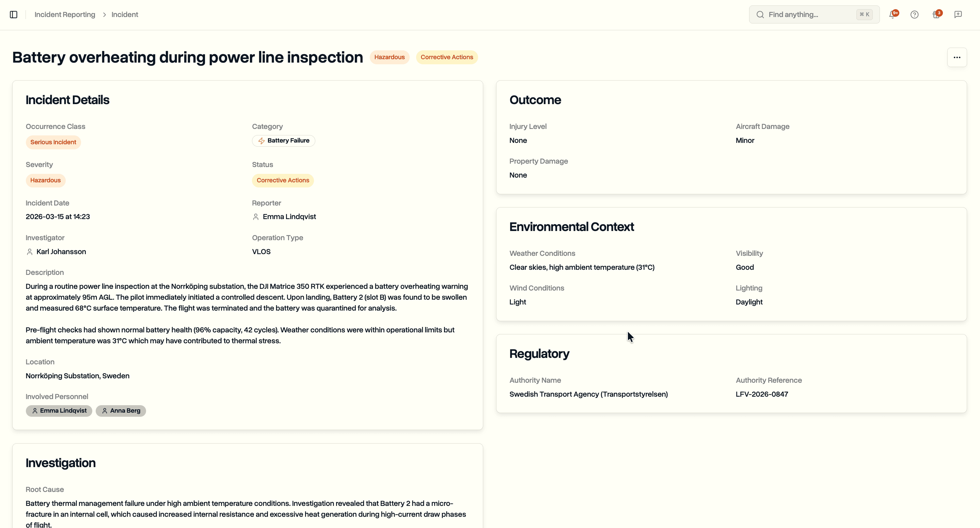980x528 pixels.
Task: Select Anna Berg from involved personnel
Action: (121, 411)
